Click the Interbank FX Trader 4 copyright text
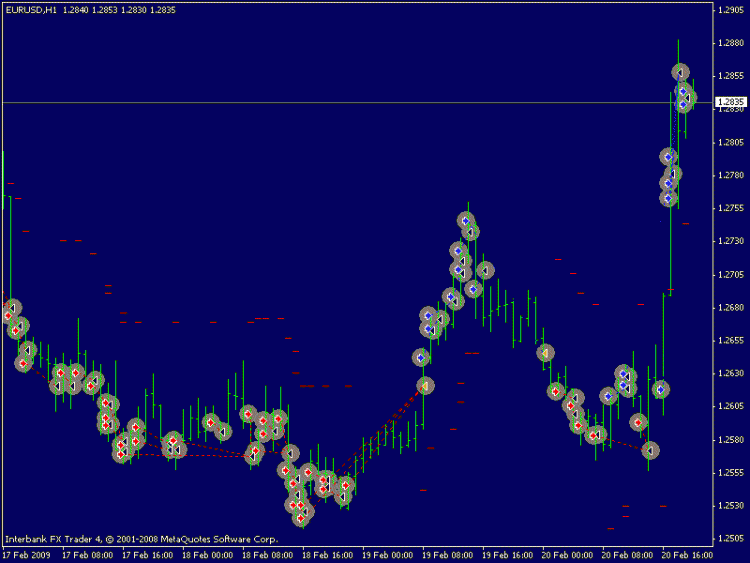 pos(142,540)
